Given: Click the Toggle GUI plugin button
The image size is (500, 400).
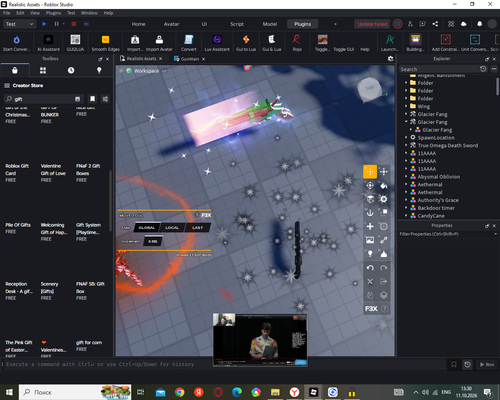Looking at the screenshot, I should pyautogui.click(x=344, y=49).
